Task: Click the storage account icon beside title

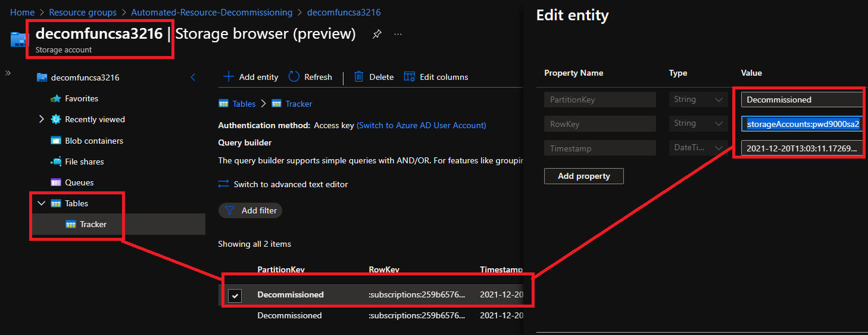Action: 19,39
